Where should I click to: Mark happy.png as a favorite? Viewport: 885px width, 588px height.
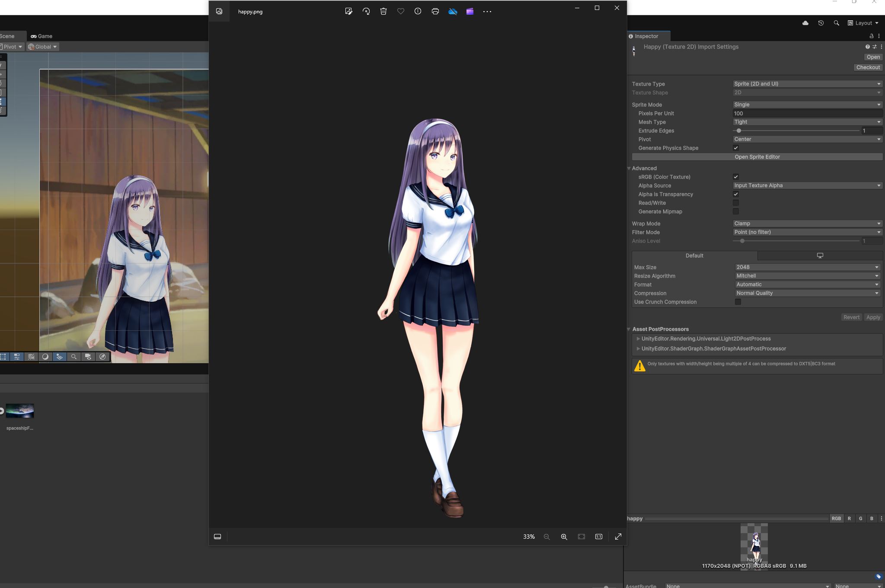(x=400, y=11)
